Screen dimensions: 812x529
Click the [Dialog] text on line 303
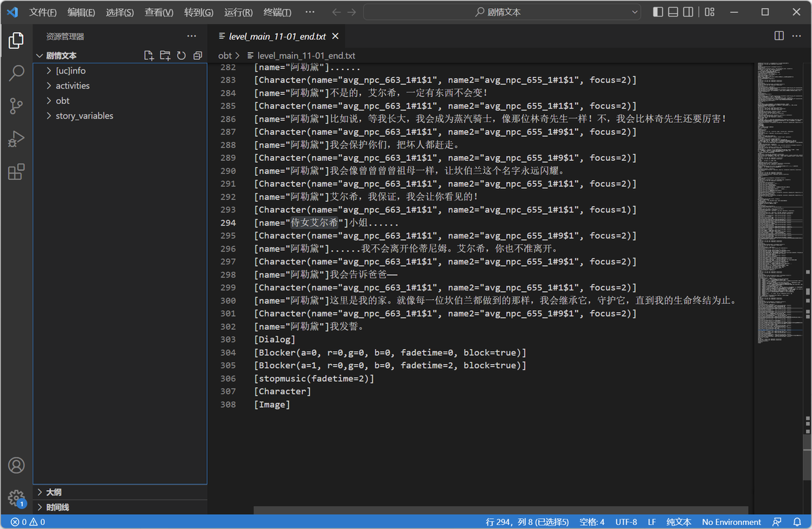tap(275, 339)
